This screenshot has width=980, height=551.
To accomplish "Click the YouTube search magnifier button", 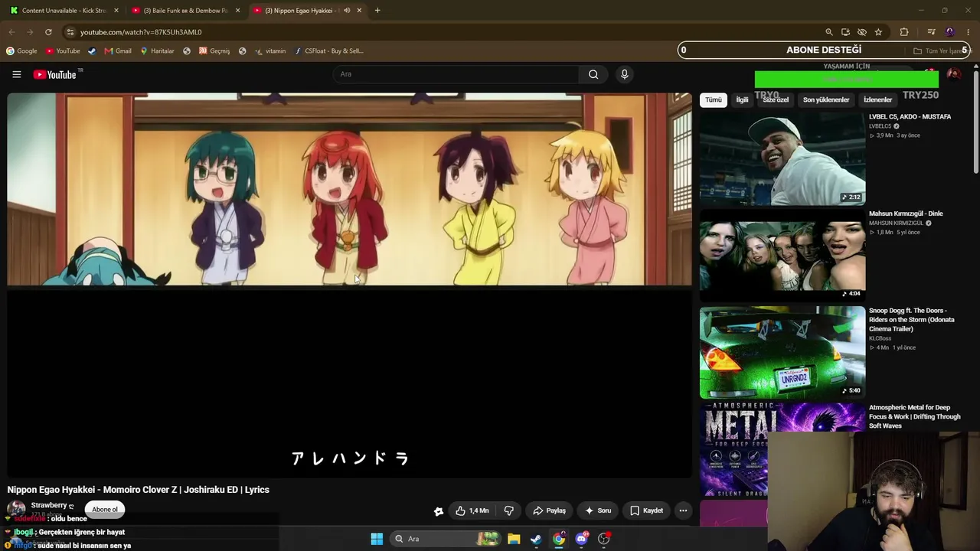I will pyautogui.click(x=593, y=74).
